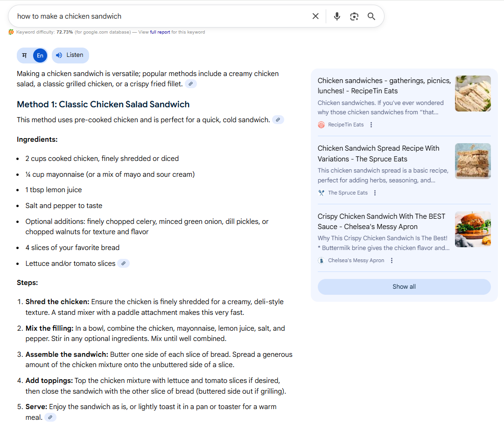Click citation icon after 'crispy fried fillet'

(x=190, y=84)
